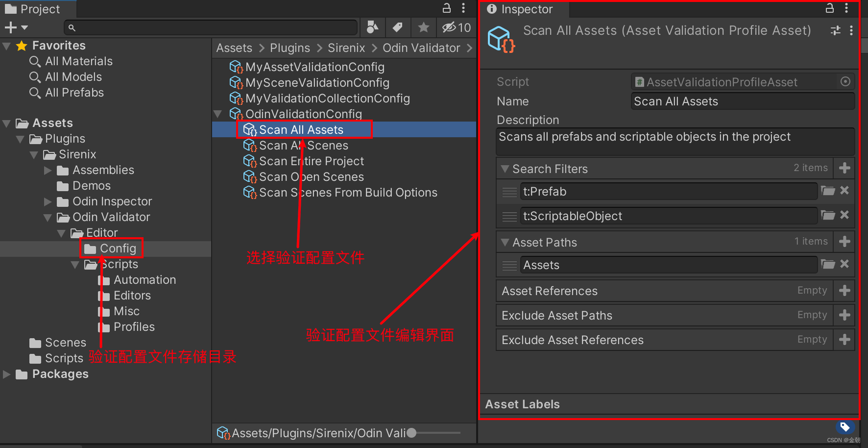Image resolution: width=868 pixels, height=448 pixels.
Task: Toggle the Inspector lock icon
Action: tap(829, 8)
